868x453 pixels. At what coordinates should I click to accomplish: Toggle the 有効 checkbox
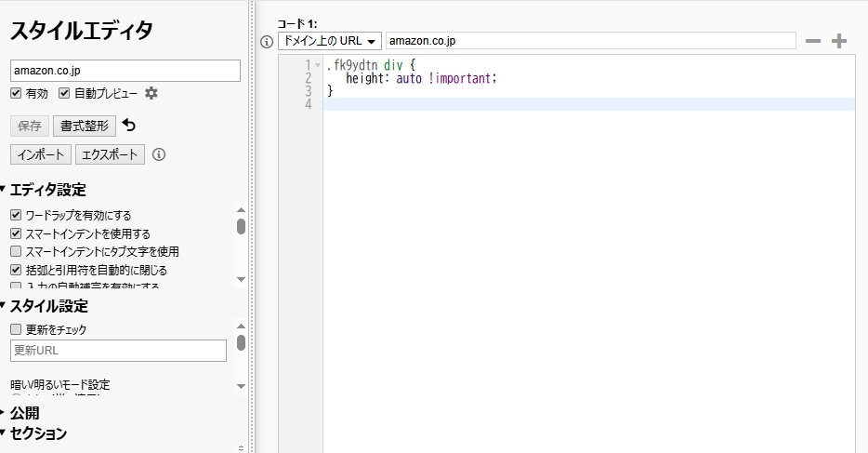tap(16, 93)
